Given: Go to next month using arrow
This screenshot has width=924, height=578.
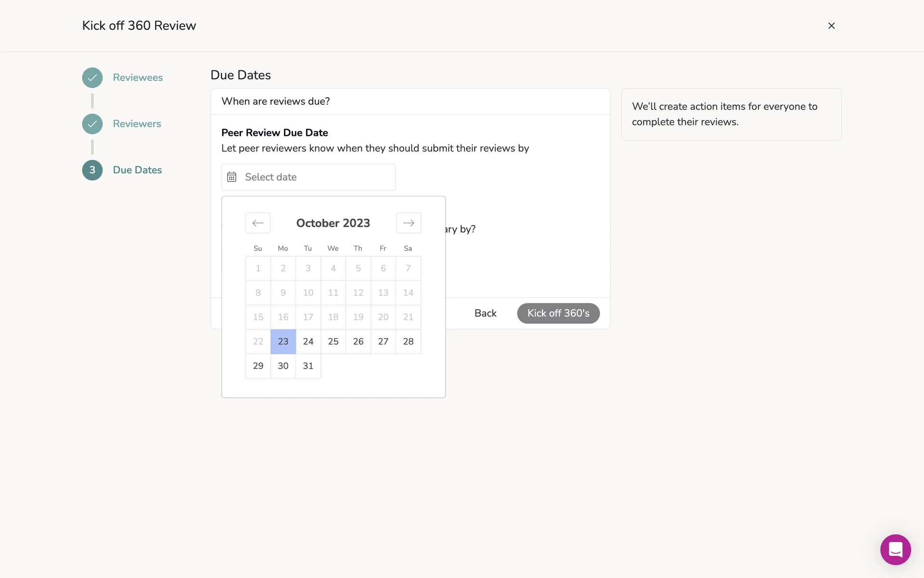Looking at the screenshot, I should coord(409,223).
